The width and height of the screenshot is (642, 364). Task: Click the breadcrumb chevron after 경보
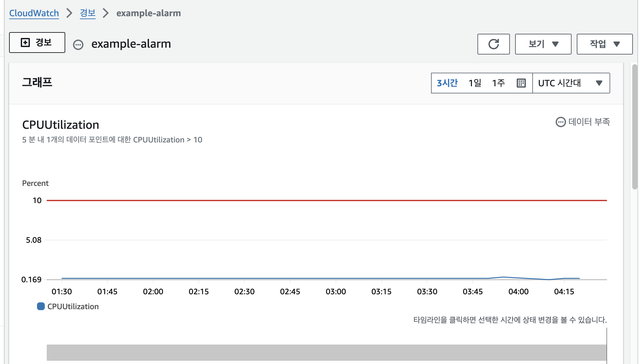tap(105, 13)
